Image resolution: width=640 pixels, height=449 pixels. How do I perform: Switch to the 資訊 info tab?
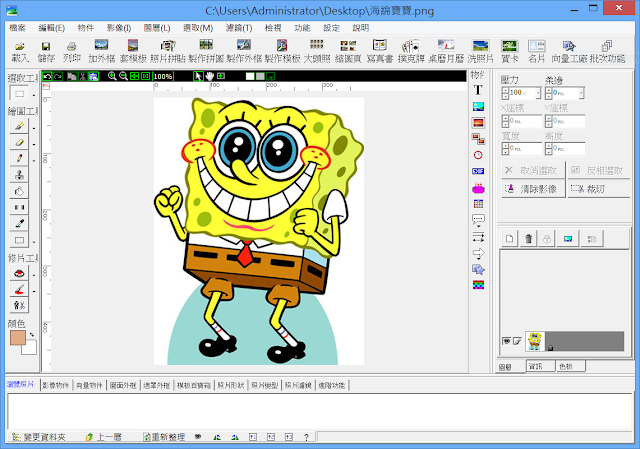tap(540, 366)
